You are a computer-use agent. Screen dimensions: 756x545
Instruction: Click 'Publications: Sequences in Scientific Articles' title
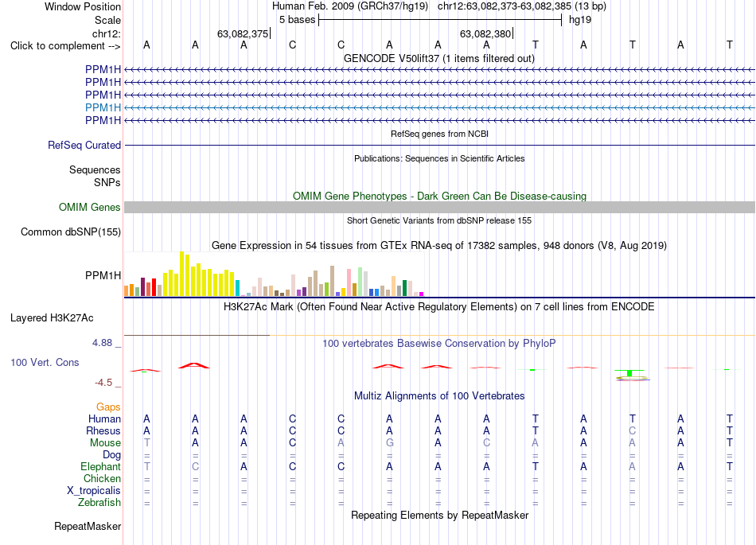(439, 158)
